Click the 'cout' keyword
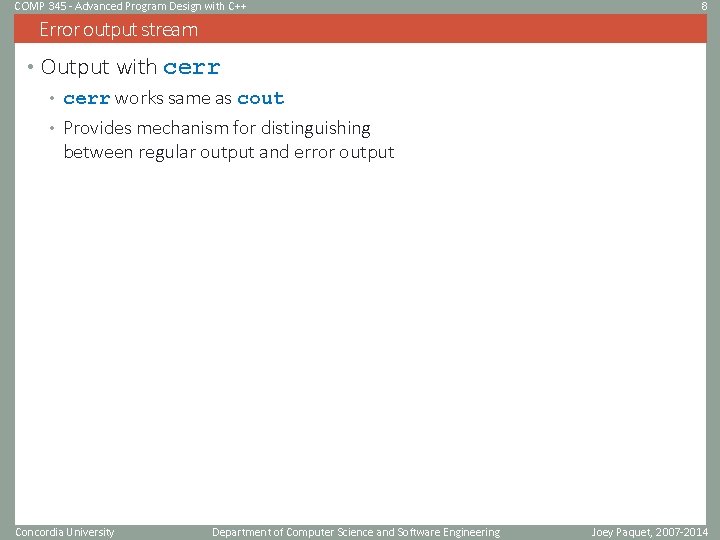This screenshot has height=540, width=720. pyautogui.click(x=261, y=98)
